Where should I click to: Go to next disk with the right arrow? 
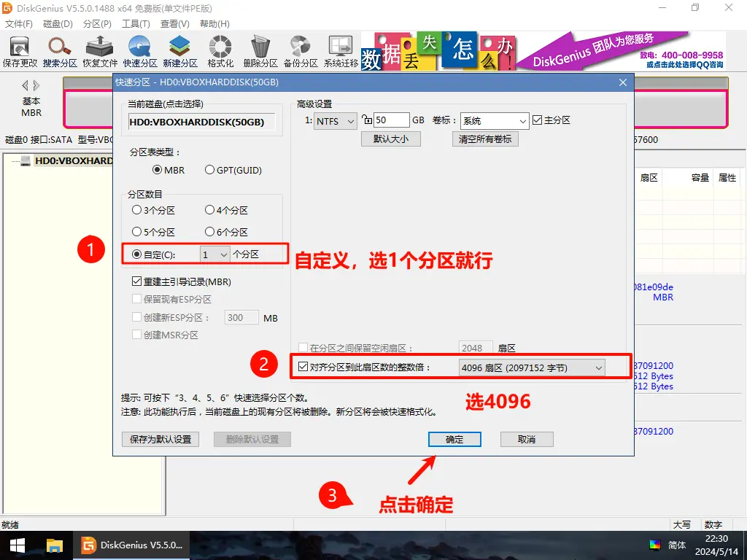[x=36, y=85]
